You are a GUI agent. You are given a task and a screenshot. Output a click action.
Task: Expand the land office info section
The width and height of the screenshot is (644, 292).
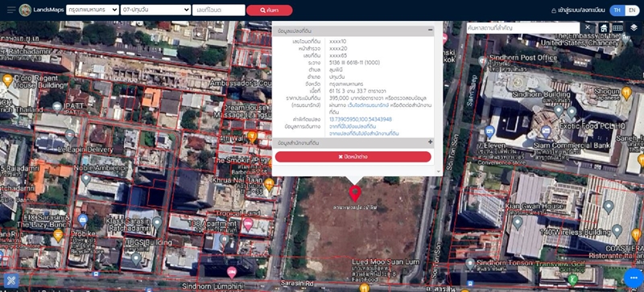click(x=430, y=142)
